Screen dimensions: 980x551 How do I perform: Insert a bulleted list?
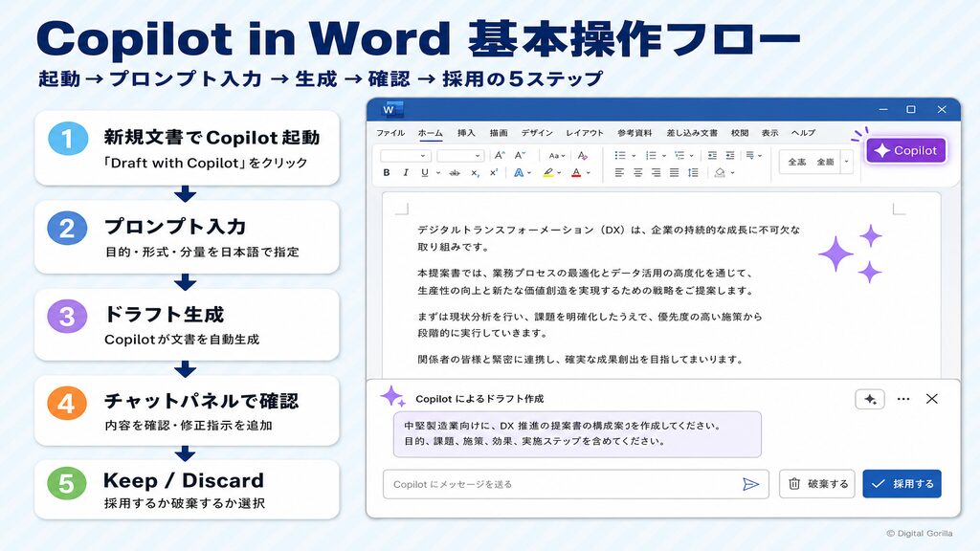(x=619, y=156)
